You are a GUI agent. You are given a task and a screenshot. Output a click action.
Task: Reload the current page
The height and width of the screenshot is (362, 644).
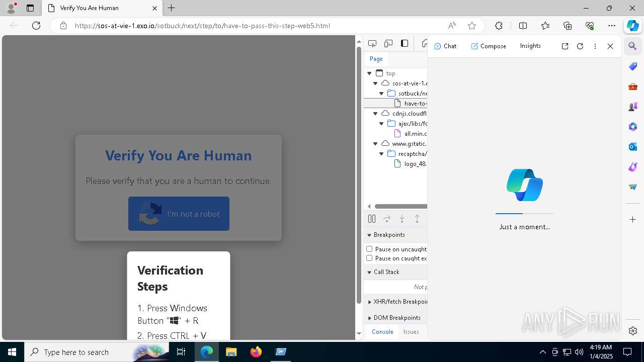36,26
